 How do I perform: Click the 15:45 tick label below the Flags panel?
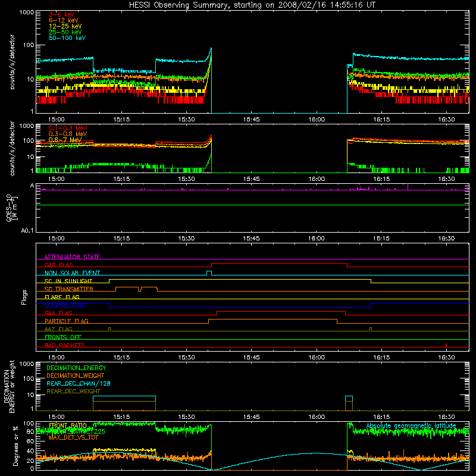pos(251,358)
